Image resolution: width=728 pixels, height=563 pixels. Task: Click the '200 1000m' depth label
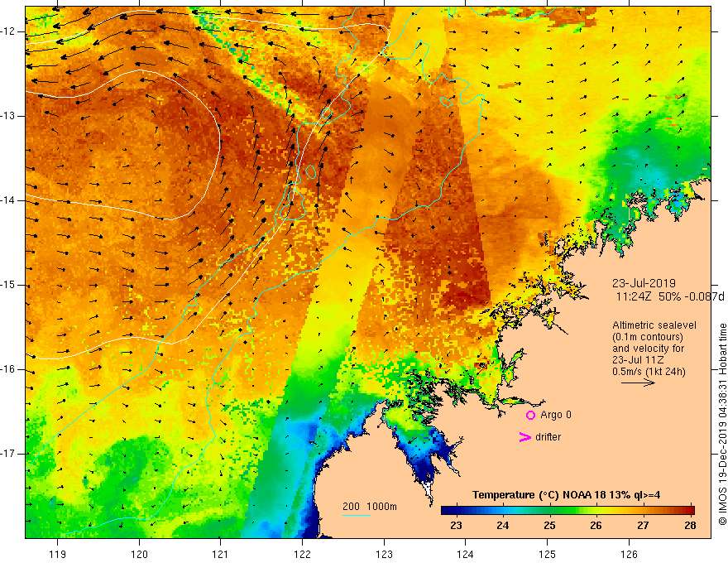coord(370,507)
